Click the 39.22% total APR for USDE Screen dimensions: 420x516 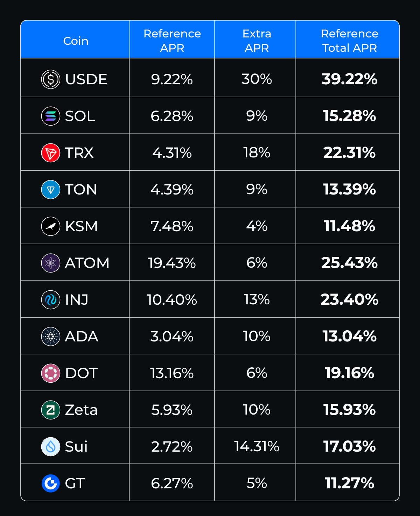[349, 79]
